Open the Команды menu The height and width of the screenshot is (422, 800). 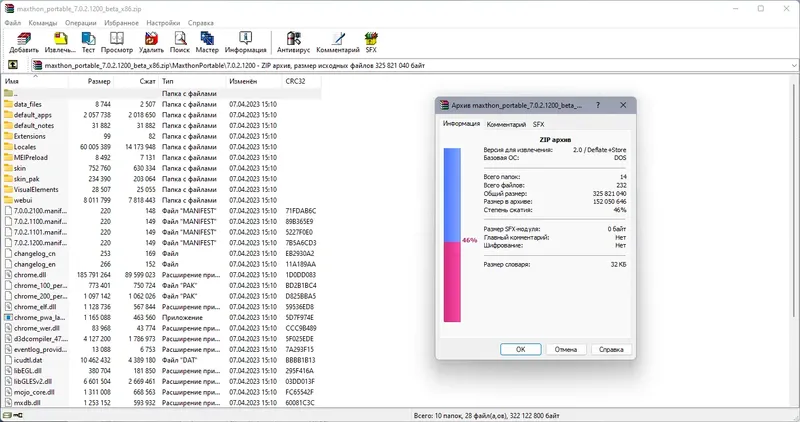coord(43,23)
